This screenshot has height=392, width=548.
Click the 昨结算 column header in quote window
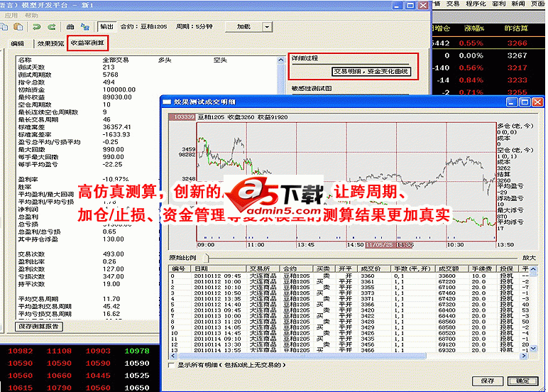click(516, 28)
